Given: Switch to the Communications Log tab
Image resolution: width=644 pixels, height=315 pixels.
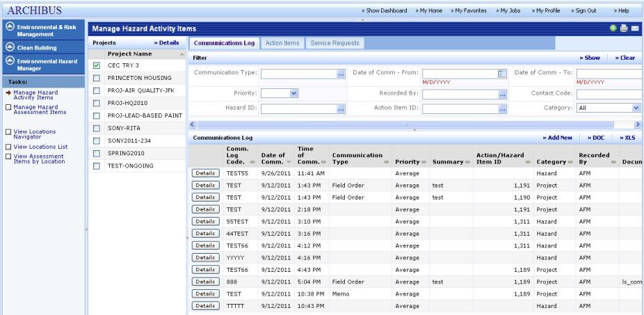Looking at the screenshot, I should 224,43.
